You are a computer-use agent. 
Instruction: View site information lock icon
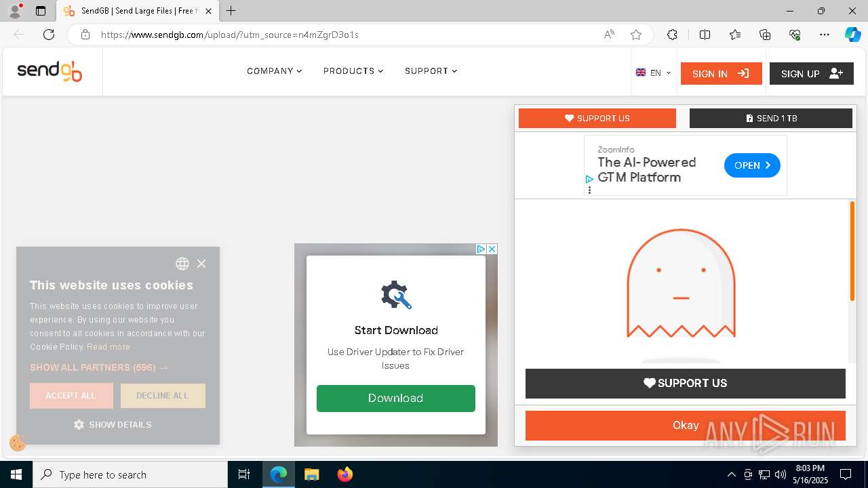pos(85,35)
